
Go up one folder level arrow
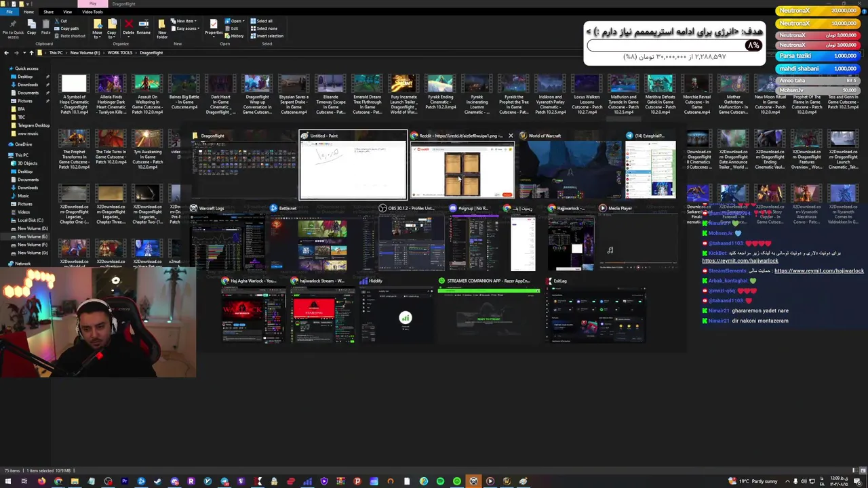tap(31, 53)
